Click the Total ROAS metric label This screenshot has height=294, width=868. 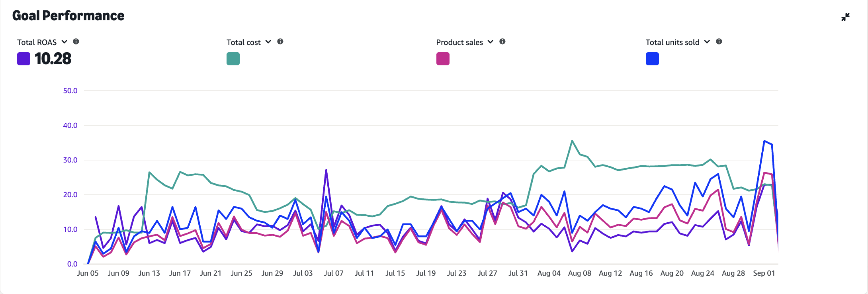click(x=37, y=42)
